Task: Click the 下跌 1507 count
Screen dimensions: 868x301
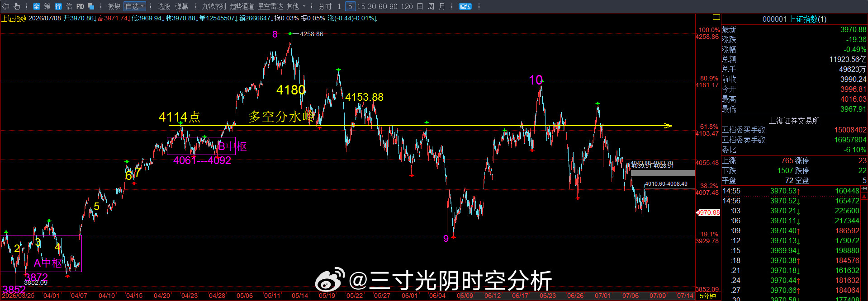Action: click(x=785, y=171)
